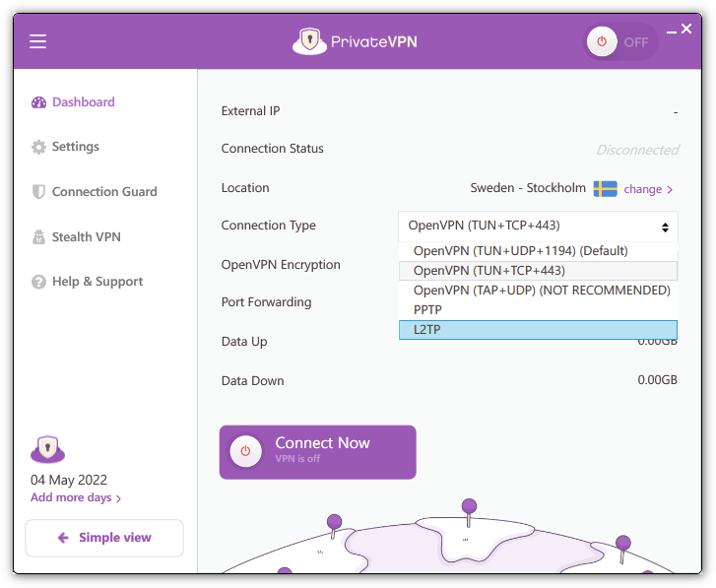Choose PPTP connection type

(x=538, y=310)
